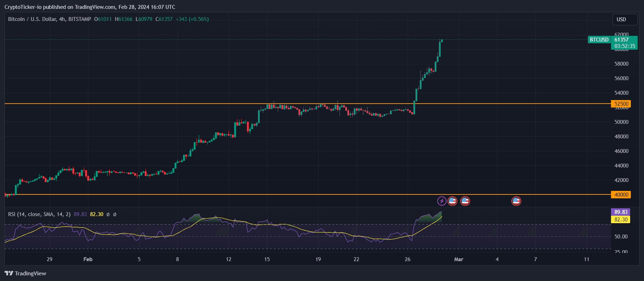Click the 58000 price scale label
Viewport: 644px width, 281px height.
pyautogui.click(x=621, y=64)
